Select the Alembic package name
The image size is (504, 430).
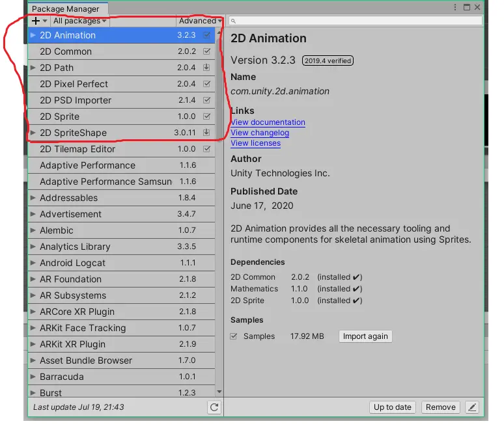[x=56, y=230]
